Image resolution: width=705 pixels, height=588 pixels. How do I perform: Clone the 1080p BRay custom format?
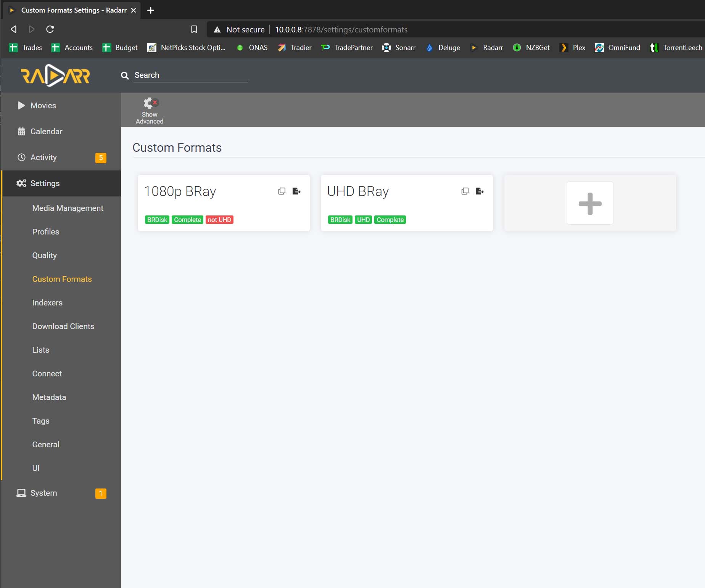tap(282, 191)
